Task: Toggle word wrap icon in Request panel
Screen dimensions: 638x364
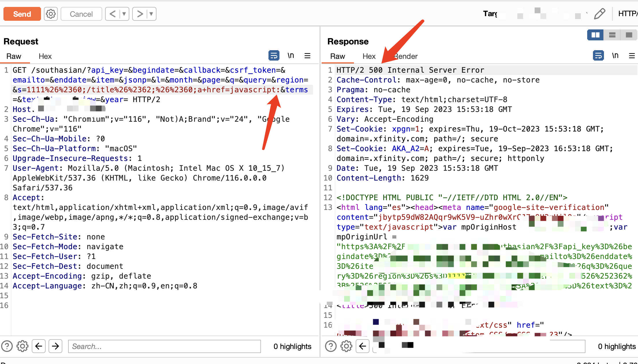Action: pyautogui.click(x=274, y=55)
